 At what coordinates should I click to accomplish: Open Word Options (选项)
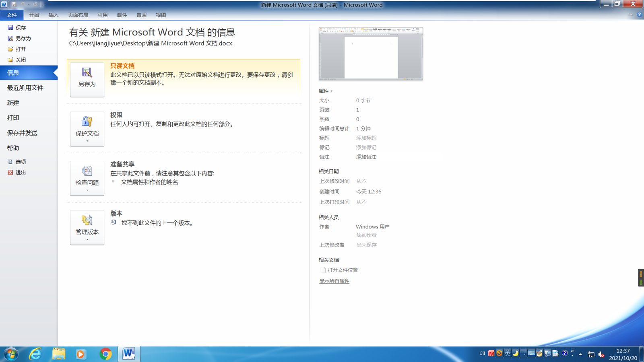pyautogui.click(x=20, y=162)
